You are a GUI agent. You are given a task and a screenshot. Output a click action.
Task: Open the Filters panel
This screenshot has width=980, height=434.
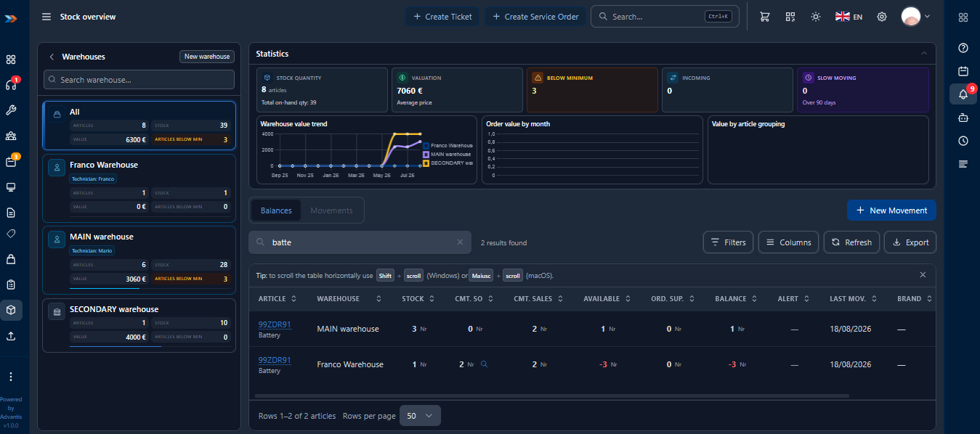click(x=728, y=242)
